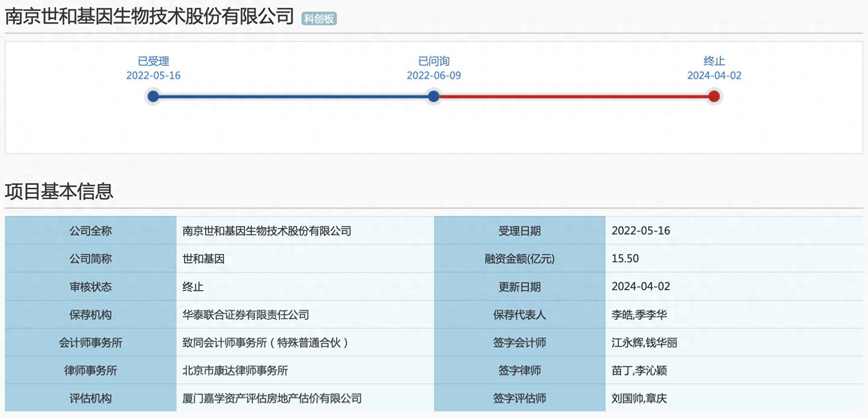Click the red 终止 timeline dot
Image resolution: width=868 pixels, height=417 pixels.
click(714, 96)
